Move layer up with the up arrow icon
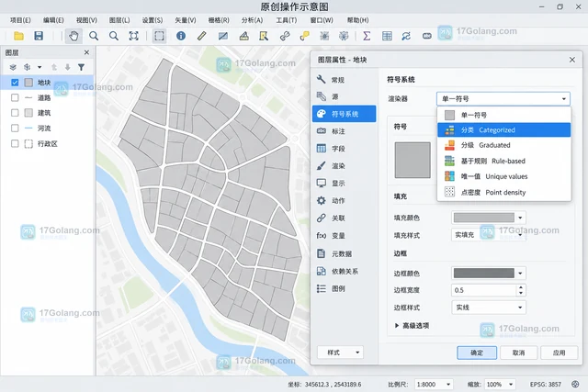The image size is (588, 392). (54, 67)
